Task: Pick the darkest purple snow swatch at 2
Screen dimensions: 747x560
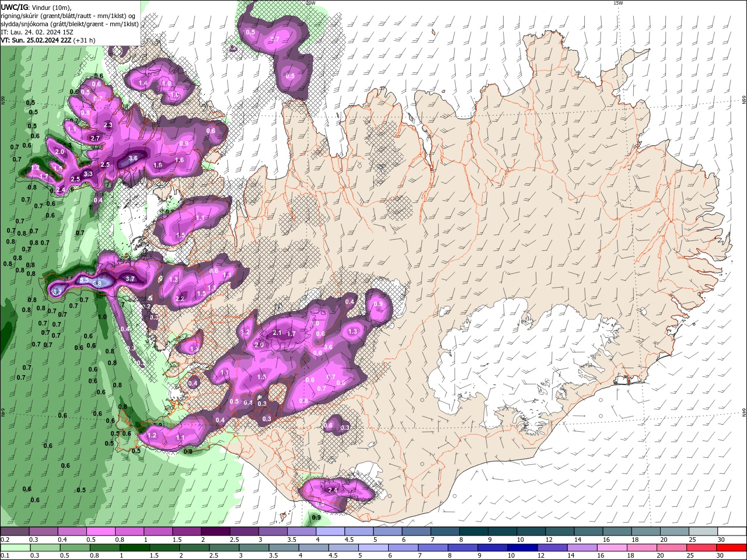Action: pyautogui.click(x=215, y=531)
